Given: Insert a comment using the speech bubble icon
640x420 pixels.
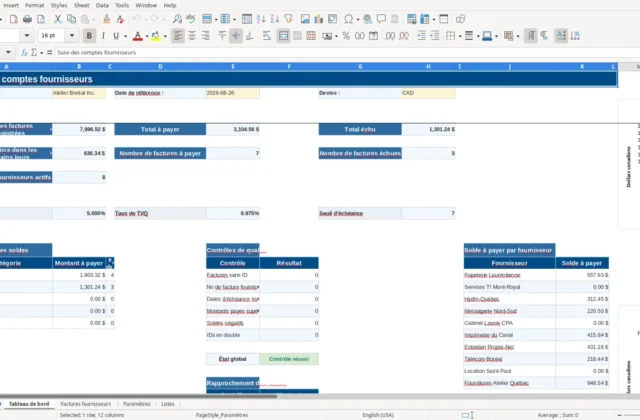Looking at the screenshot, I should tap(381, 19).
